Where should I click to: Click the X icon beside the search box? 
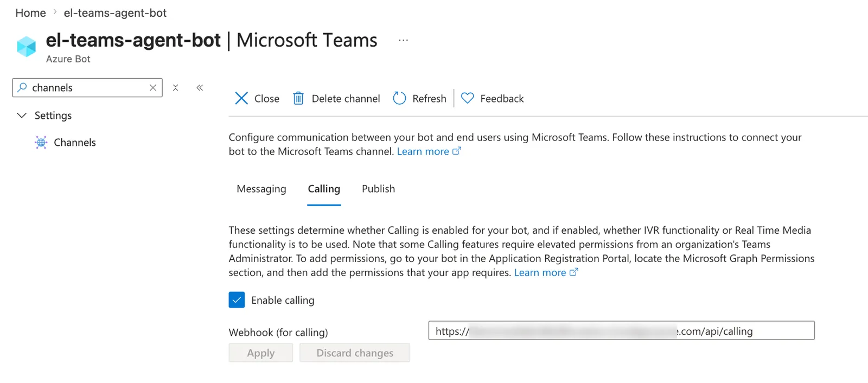coord(175,87)
